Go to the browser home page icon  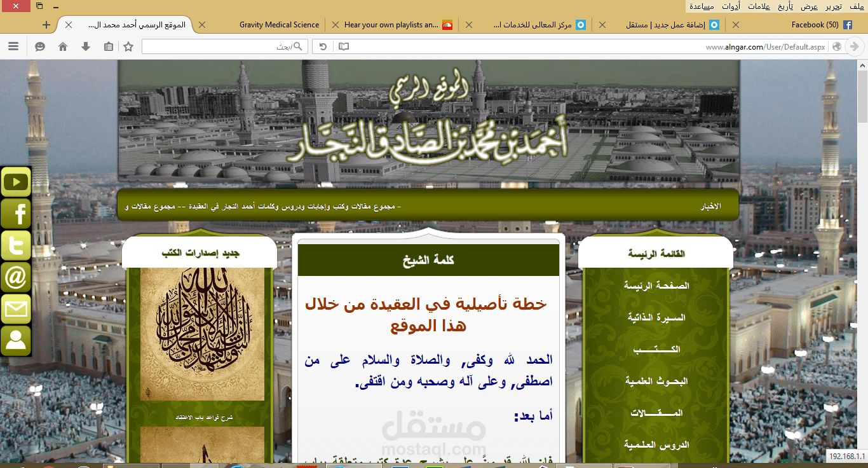[63, 46]
